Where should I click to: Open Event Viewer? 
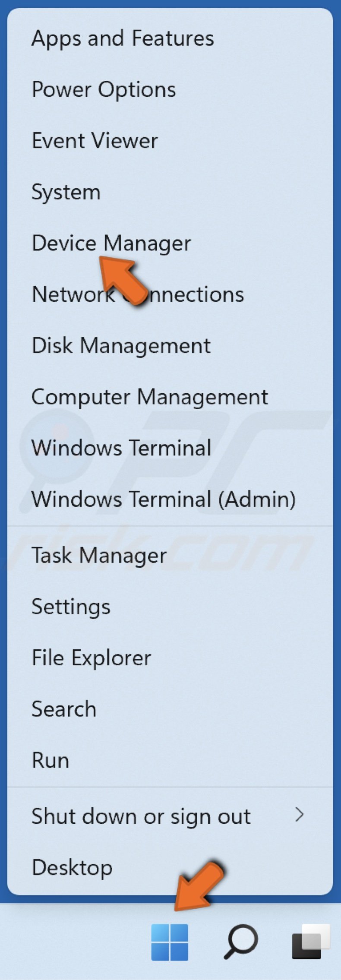point(95,140)
